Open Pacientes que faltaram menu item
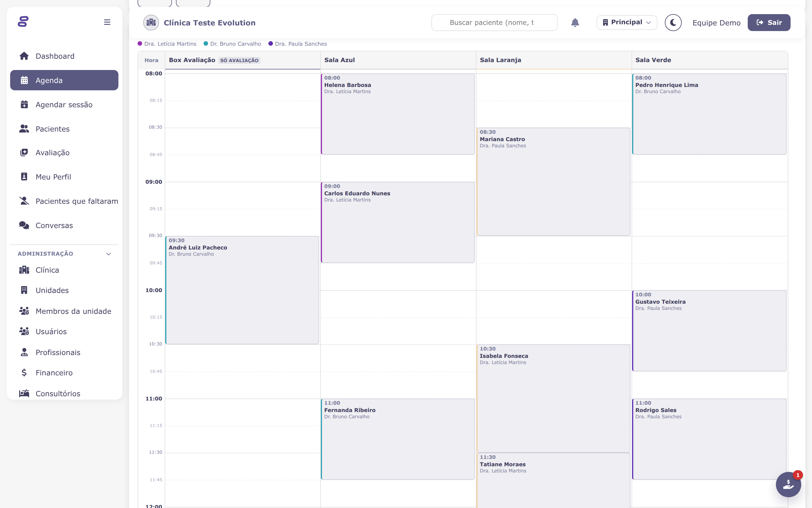812x508 pixels. click(64, 201)
